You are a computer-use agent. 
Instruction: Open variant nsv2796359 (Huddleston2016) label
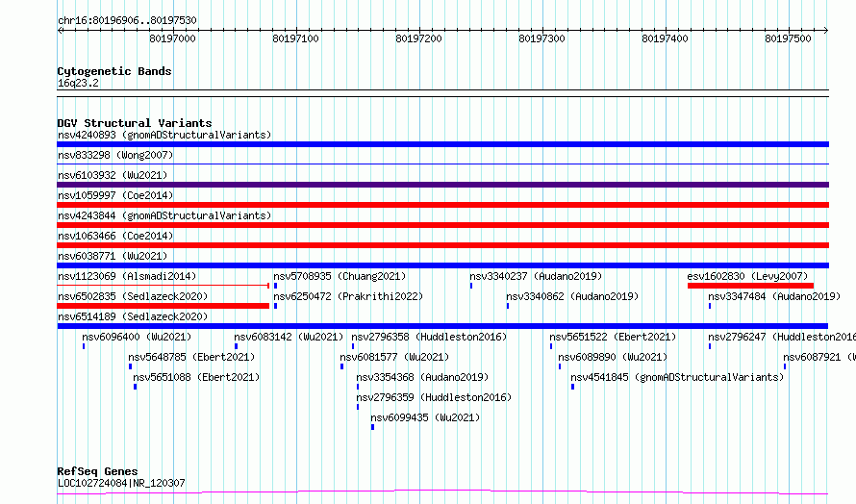(434, 397)
